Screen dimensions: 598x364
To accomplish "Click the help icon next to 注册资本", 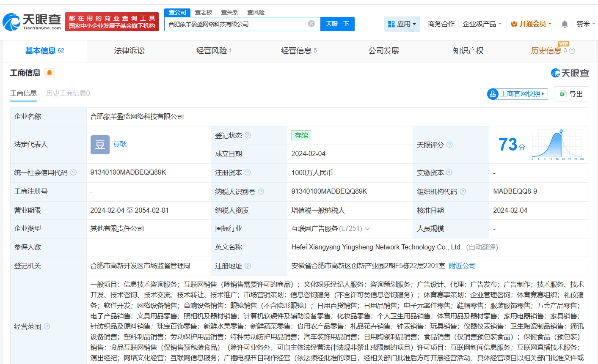I will pyautogui.click(x=248, y=172).
